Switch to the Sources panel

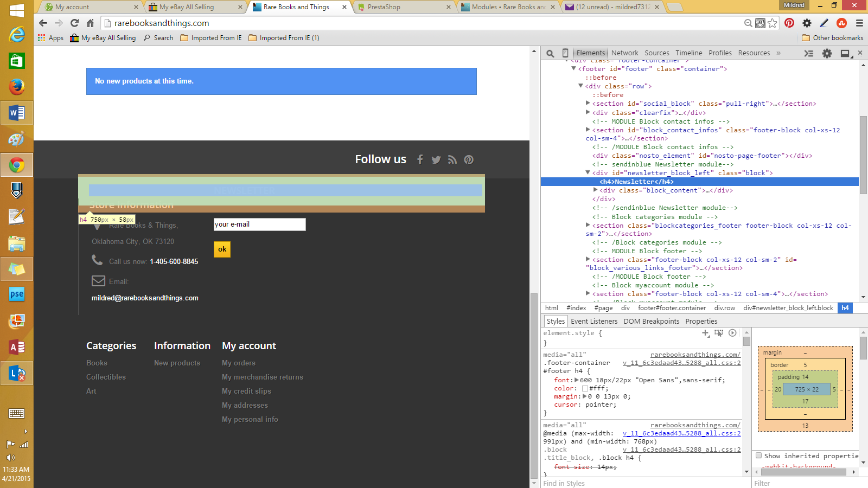coord(657,53)
